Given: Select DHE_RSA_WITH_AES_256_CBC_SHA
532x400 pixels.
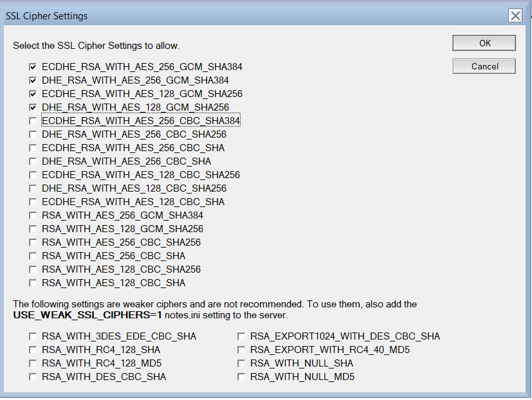Looking at the screenshot, I should click(x=33, y=161).
